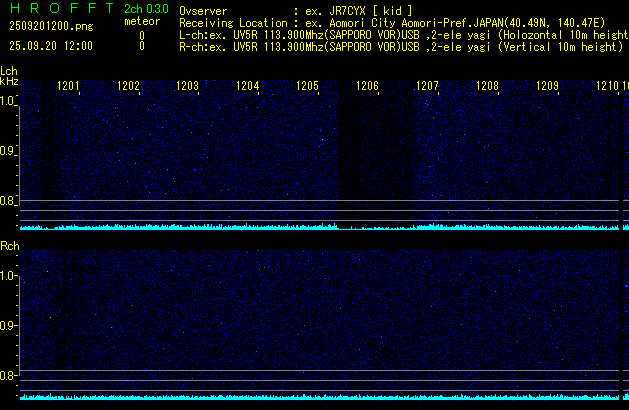Screen dimensions: 629x410
Task: Click the R-ch antenna description line
Action: pyautogui.click(x=402, y=47)
